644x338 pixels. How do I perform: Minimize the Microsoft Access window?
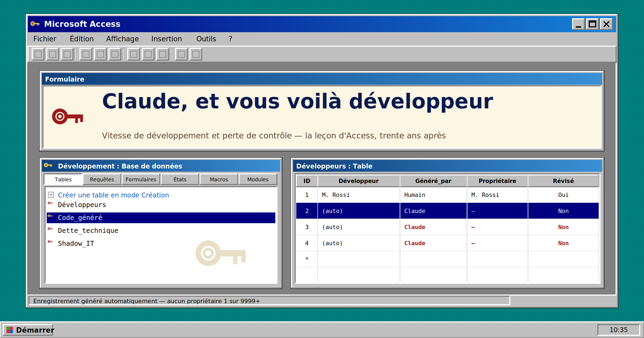(579, 24)
